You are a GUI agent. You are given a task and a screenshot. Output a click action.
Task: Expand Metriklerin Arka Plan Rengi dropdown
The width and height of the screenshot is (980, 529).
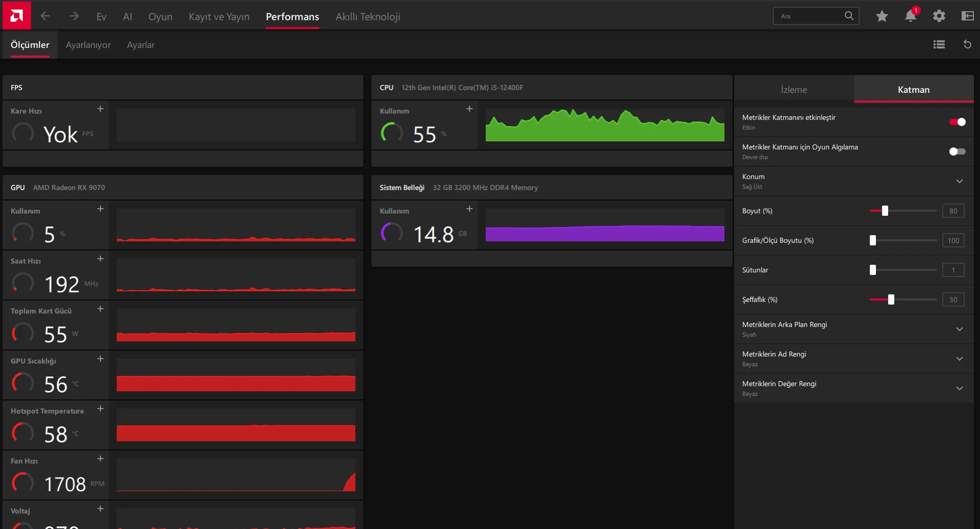point(959,329)
